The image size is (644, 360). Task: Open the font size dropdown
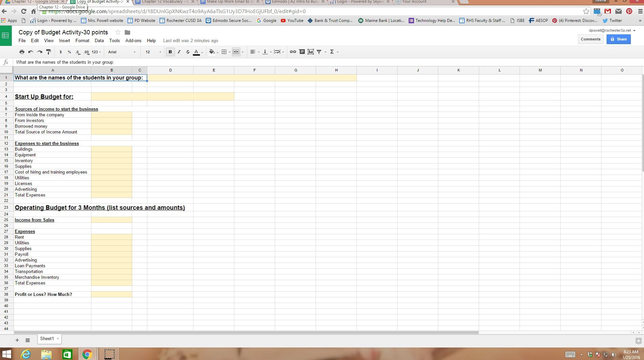[x=153, y=52]
